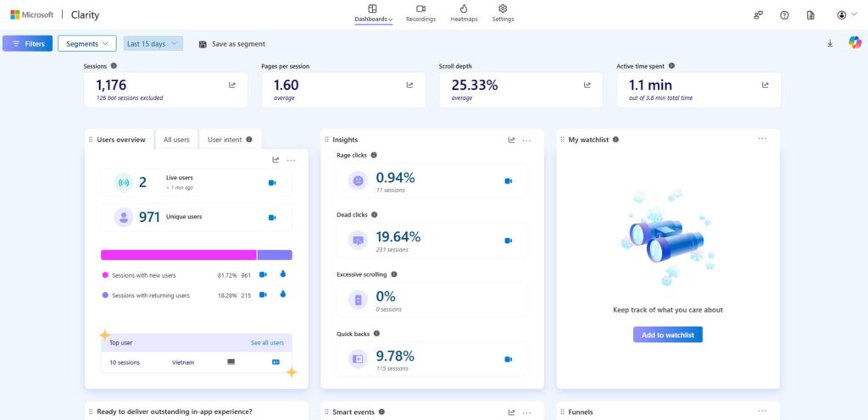Open the account profile menu
The width and height of the screenshot is (868, 420).
(x=841, y=15)
